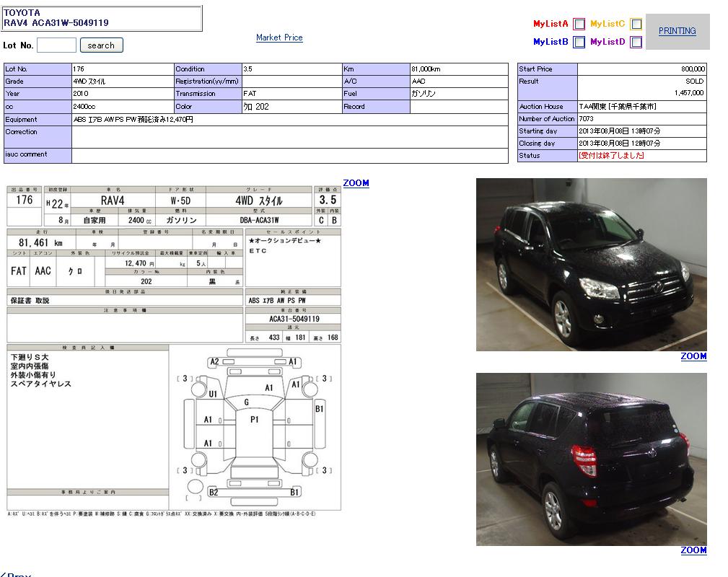
Task: Click the inspector notes box on auction sheet
Action: (x=87, y=418)
